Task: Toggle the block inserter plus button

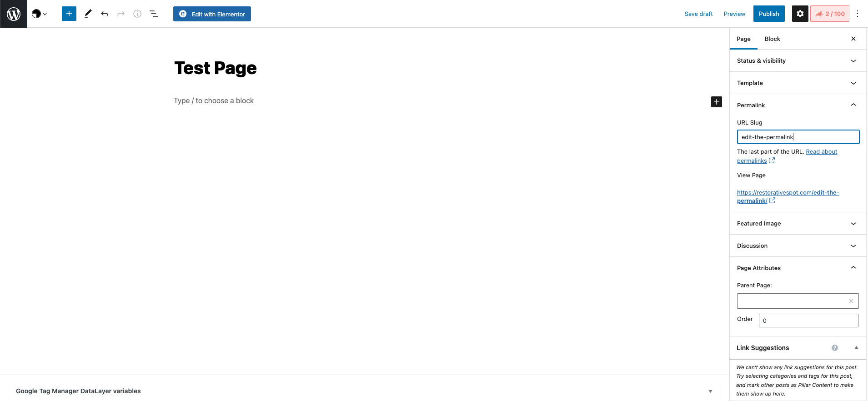Action: point(69,14)
